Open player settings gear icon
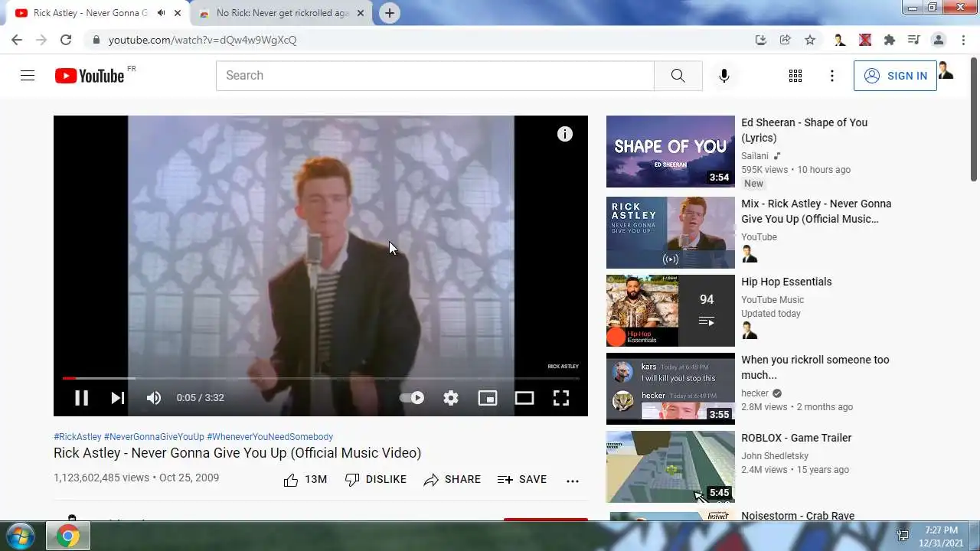 pyautogui.click(x=451, y=398)
